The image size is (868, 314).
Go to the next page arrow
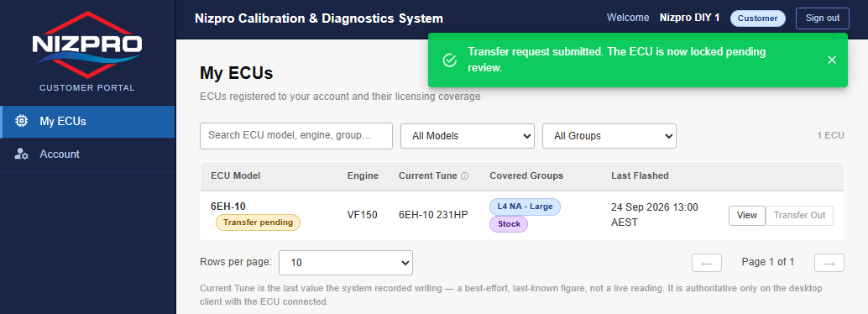coord(829,263)
